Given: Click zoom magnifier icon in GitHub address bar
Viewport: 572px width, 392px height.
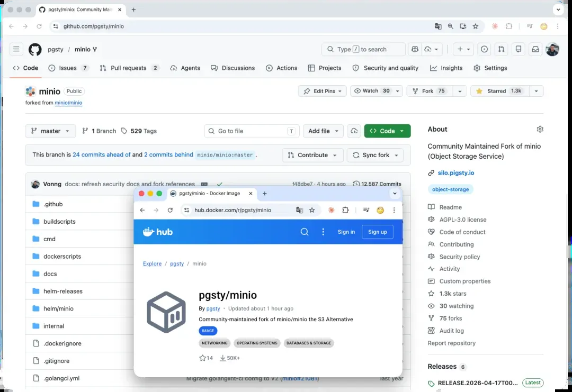Looking at the screenshot, I should (x=451, y=26).
